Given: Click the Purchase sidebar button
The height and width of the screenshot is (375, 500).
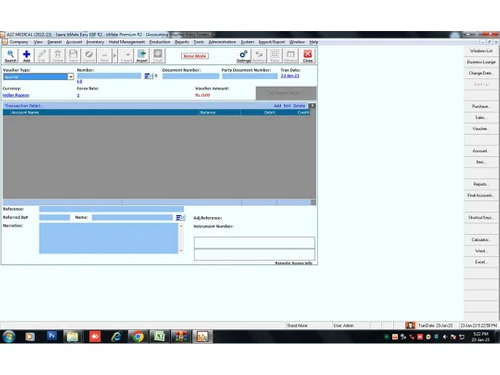Looking at the screenshot, I should [481, 106].
